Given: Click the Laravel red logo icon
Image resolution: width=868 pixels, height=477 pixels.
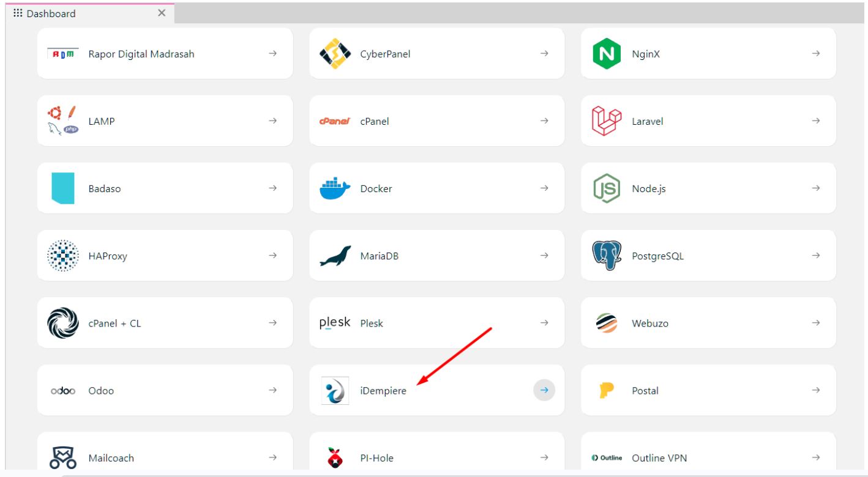Looking at the screenshot, I should [x=607, y=120].
